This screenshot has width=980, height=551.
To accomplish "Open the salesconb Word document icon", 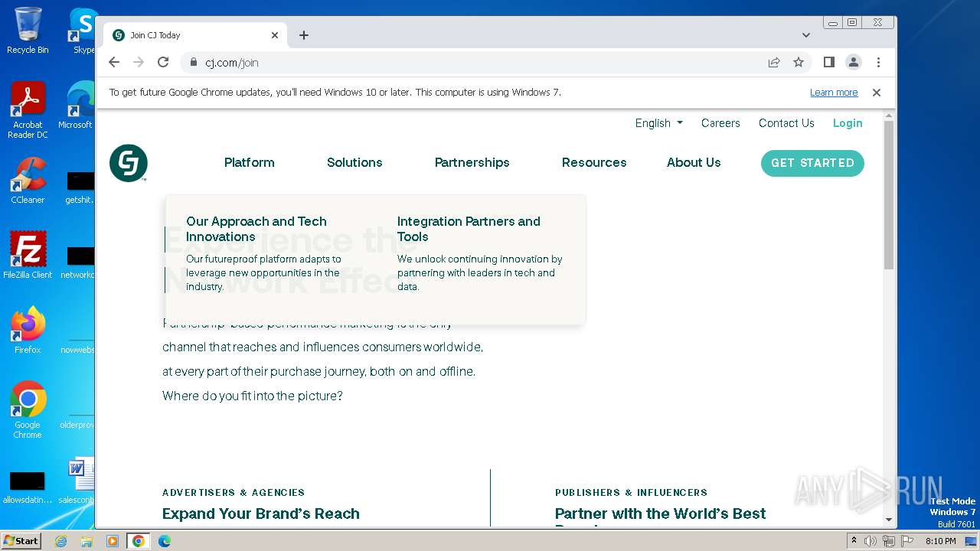I will click(77, 481).
